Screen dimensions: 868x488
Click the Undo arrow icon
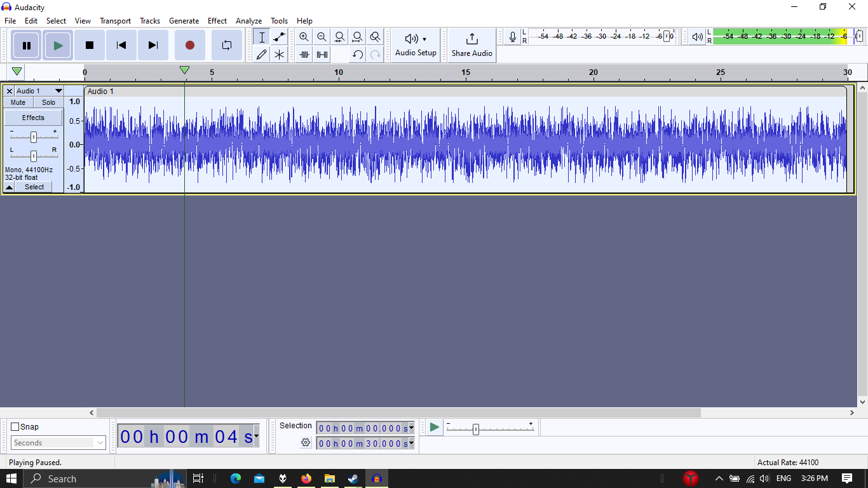coord(358,55)
